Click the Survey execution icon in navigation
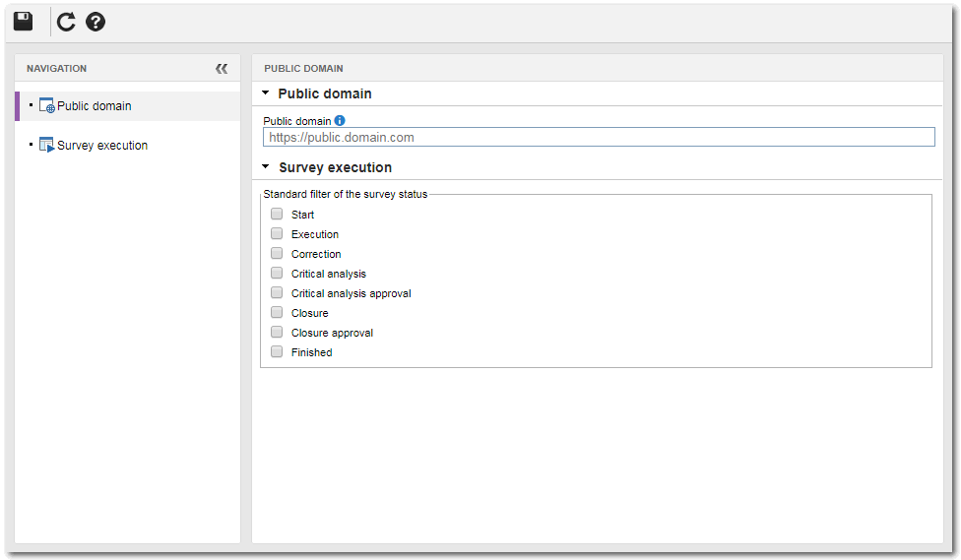This screenshot has height=560, width=961. [x=47, y=145]
